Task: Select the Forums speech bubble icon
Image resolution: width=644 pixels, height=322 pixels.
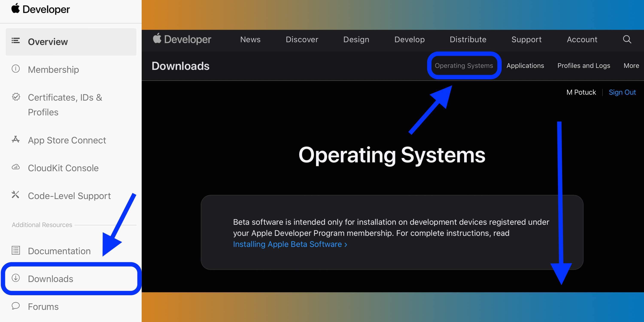Action: (15, 306)
